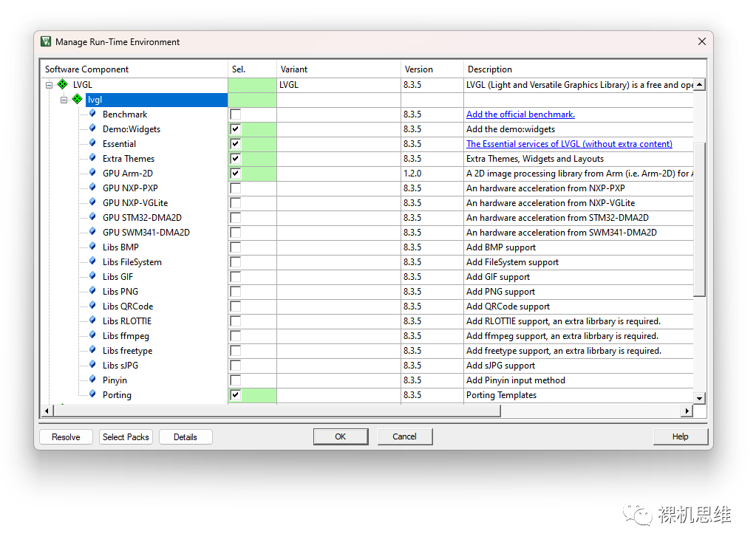The width and height of the screenshot is (756, 548).
Task: Uncheck the Porting component checkbox
Action: point(235,395)
